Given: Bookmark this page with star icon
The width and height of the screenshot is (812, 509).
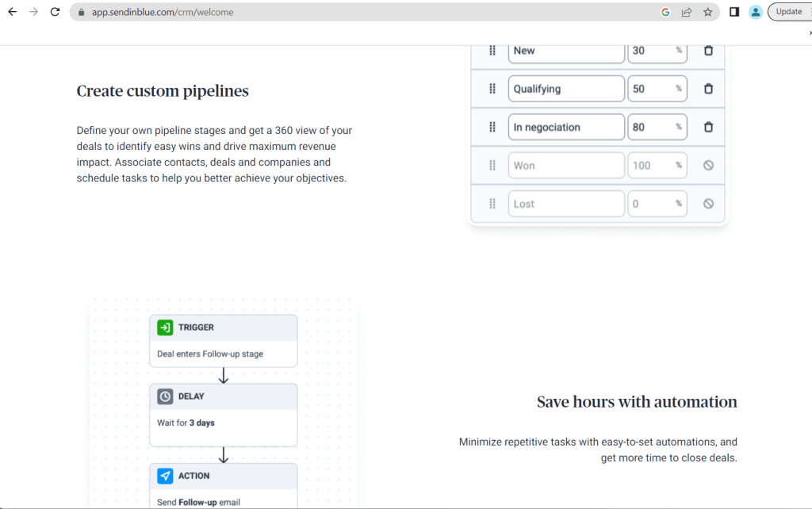Looking at the screenshot, I should (x=707, y=12).
